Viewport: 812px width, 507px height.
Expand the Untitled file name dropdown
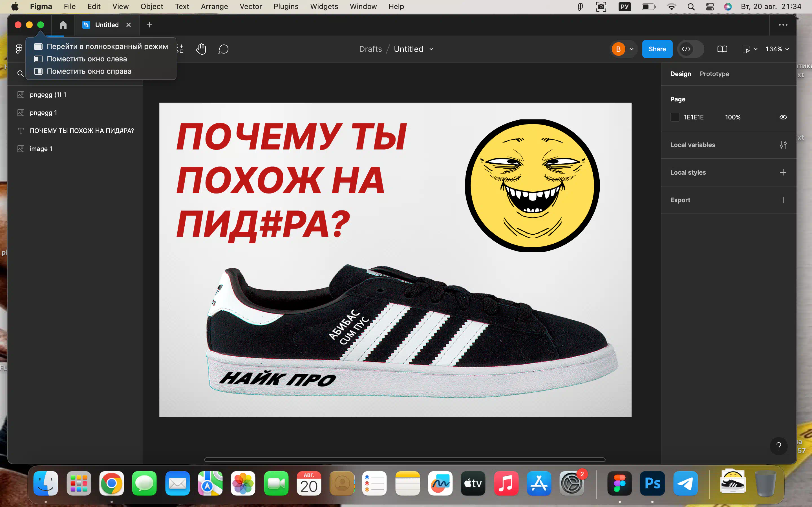coord(431,49)
